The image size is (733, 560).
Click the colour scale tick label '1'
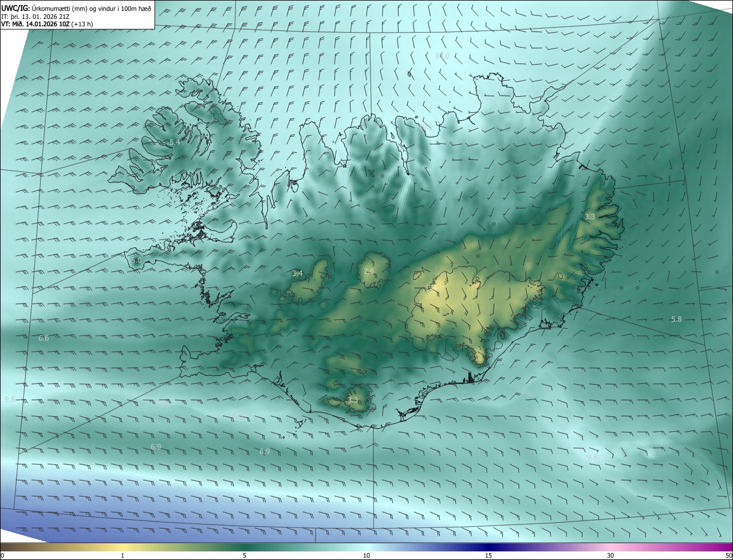coord(123,555)
